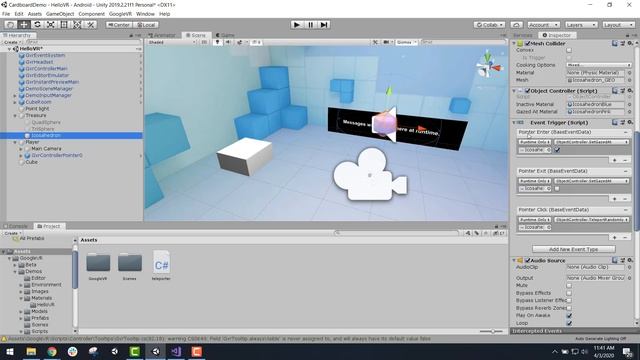Disable Loop checkbox in Audio Source
This screenshot has height=360, width=640.
click(569, 323)
